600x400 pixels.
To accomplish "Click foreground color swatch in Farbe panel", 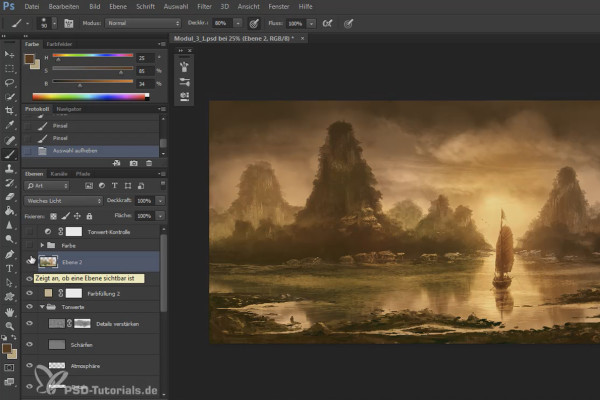I will pos(29,59).
